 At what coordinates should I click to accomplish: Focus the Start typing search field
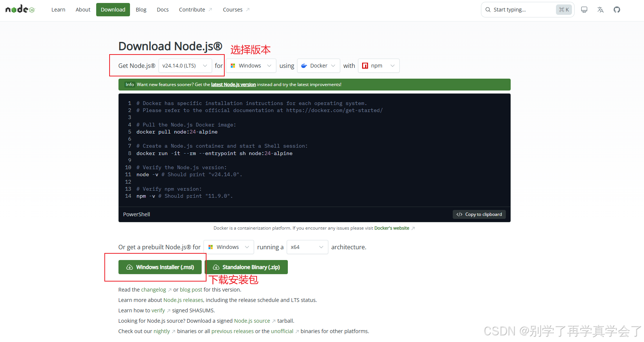[x=528, y=10]
